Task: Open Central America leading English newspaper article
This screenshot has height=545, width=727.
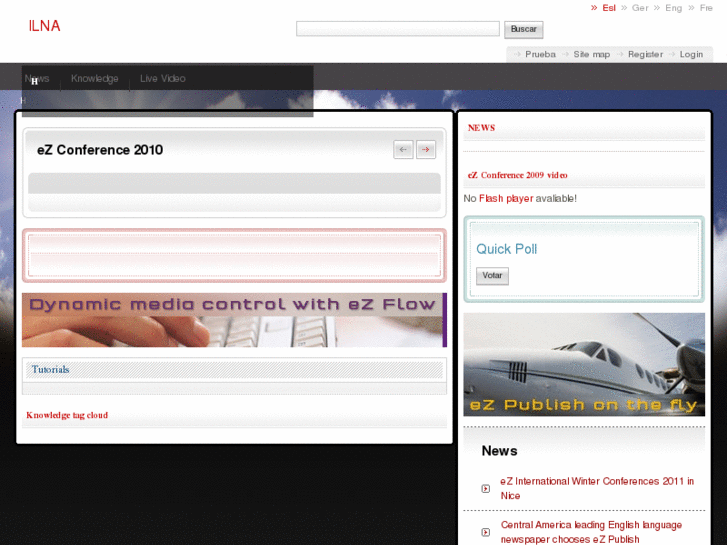Action: pos(592,532)
